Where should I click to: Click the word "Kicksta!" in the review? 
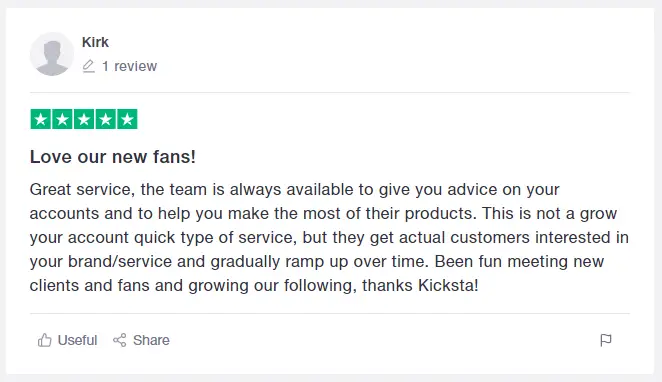point(448,286)
